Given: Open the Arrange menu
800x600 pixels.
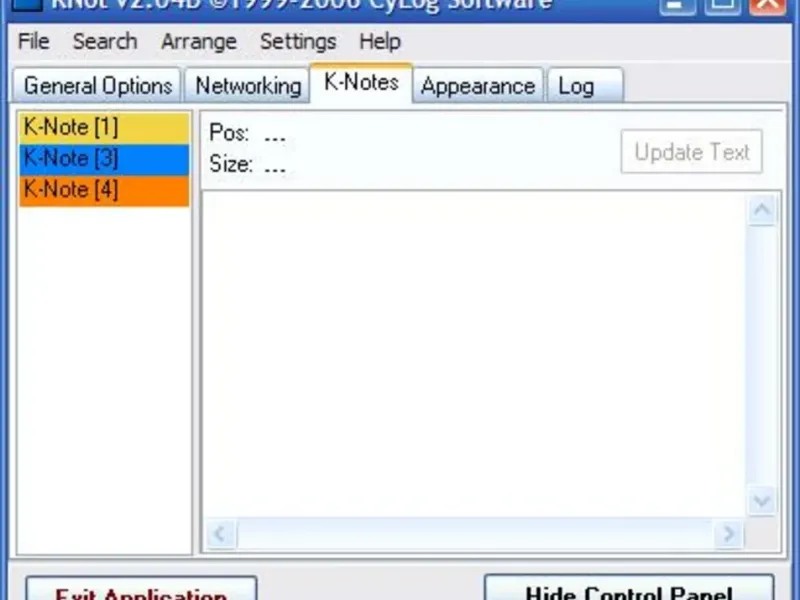Looking at the screenshot, I should point(199,41).
